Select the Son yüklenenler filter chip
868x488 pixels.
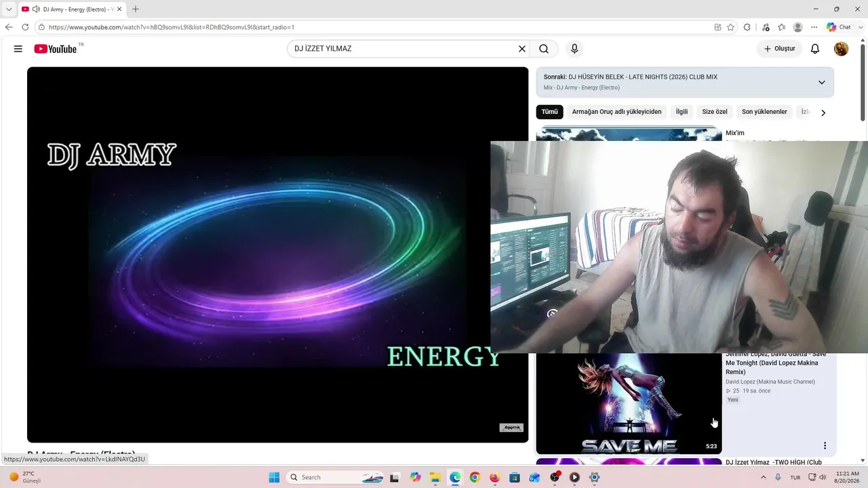pyautogui.click(x=764, y=112)
